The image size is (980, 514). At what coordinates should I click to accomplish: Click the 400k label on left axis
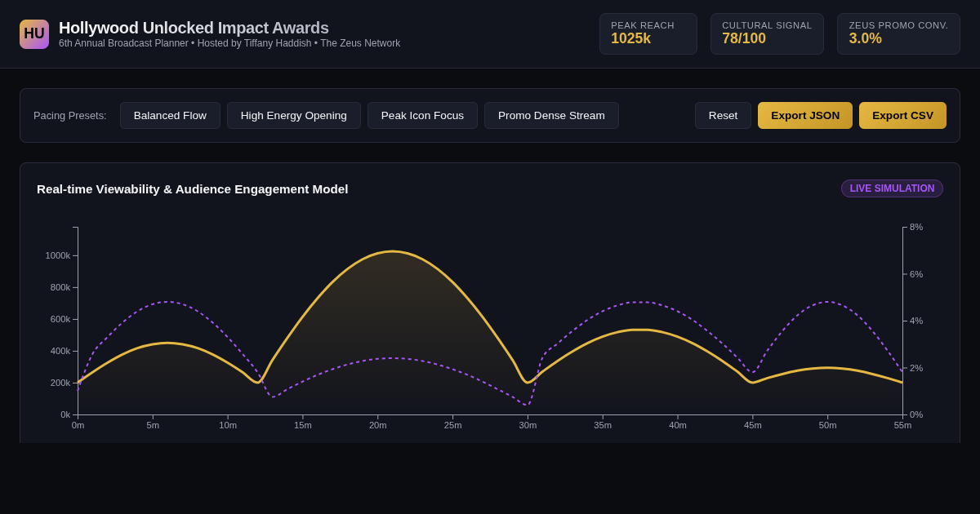click(x=60, y=351)
